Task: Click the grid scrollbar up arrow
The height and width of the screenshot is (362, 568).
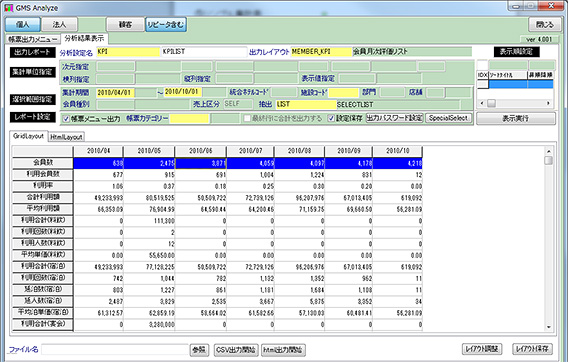Action: pos(549,151)
